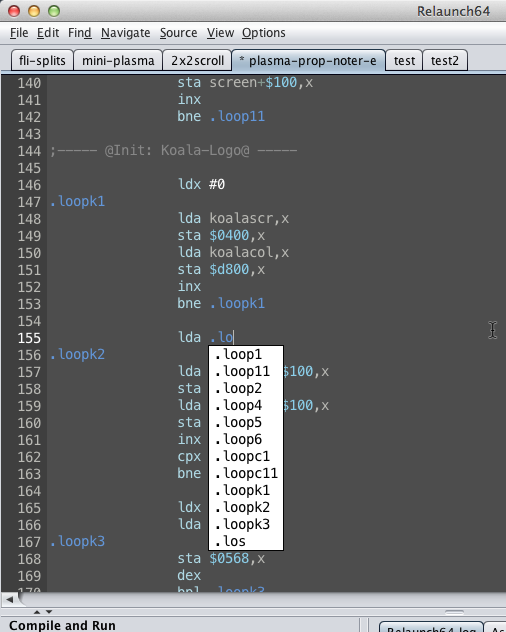The image size is (506, 632).
Task: Switch to the mini-plasma tab
Action: point(118,60)
